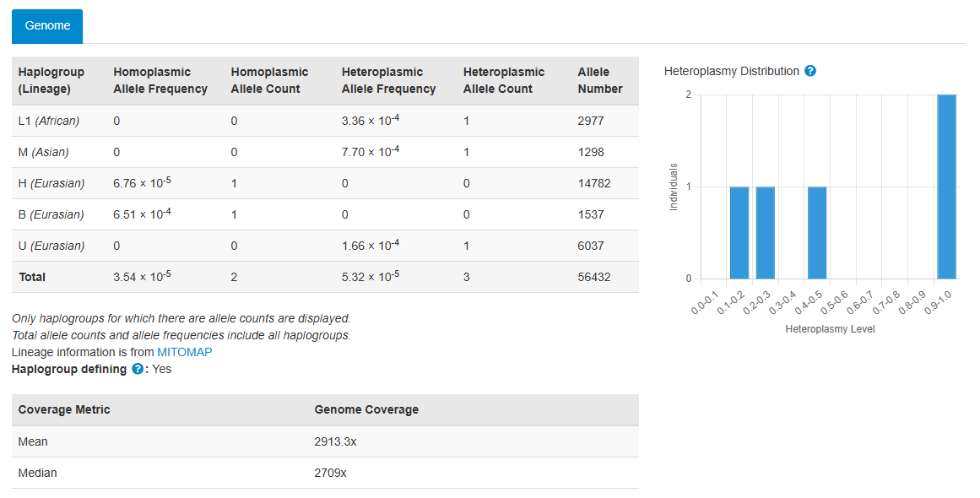Click the Haplogroup (Lineage) column header

(46, 80)
